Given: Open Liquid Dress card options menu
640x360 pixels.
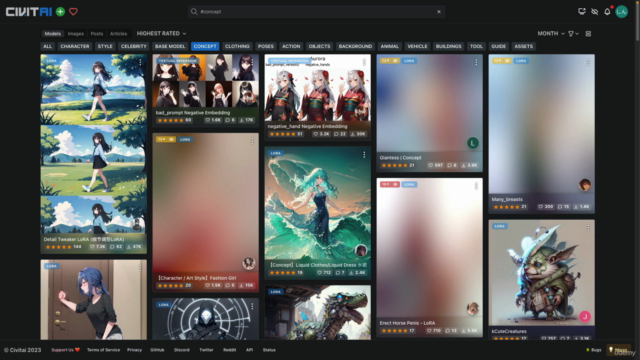Looking at the screenshot, I should pos(364,155).
